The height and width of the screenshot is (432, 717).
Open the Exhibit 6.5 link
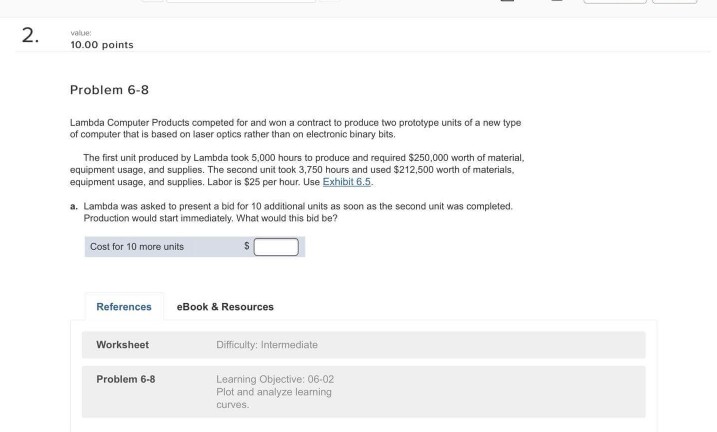(347, 181)
